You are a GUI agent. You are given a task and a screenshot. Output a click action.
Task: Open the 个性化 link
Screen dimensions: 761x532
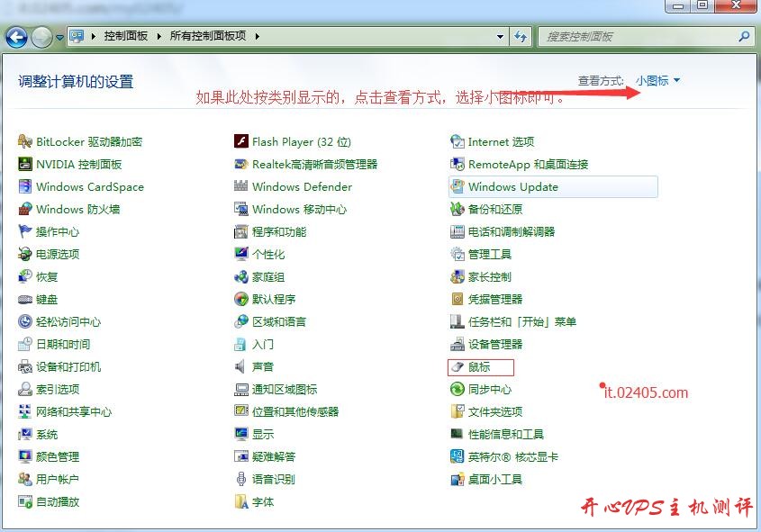(x=268, y=254)
